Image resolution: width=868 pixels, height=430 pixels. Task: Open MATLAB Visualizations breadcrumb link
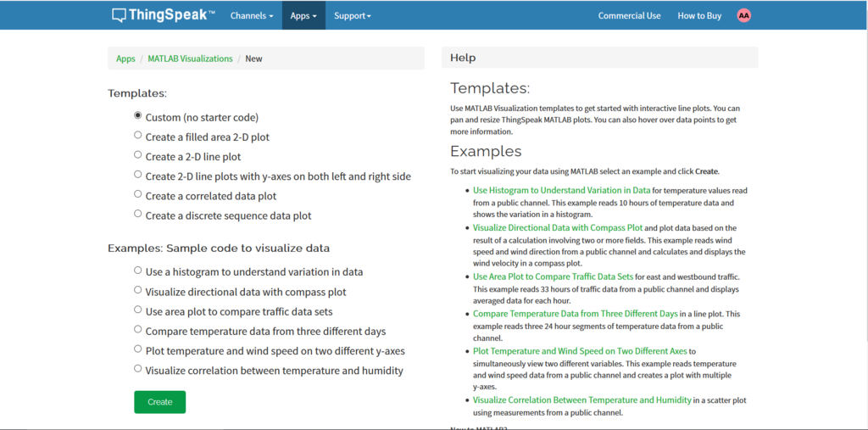(190, 59)
